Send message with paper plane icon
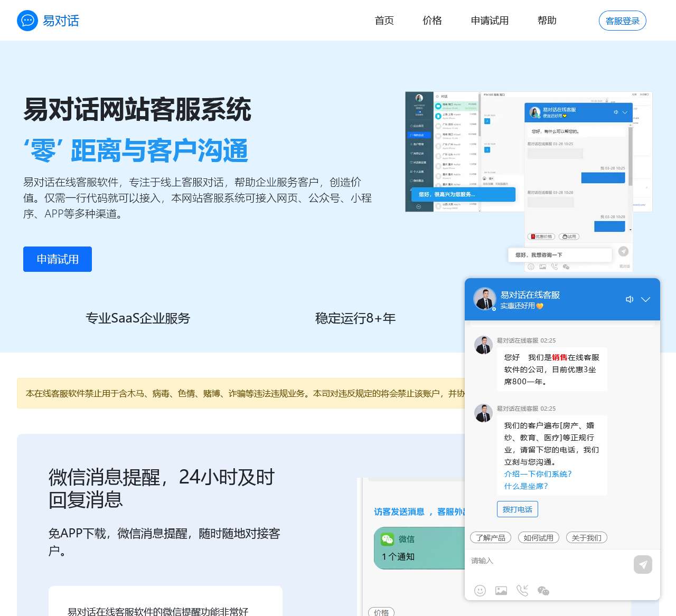 coord(643,564)
